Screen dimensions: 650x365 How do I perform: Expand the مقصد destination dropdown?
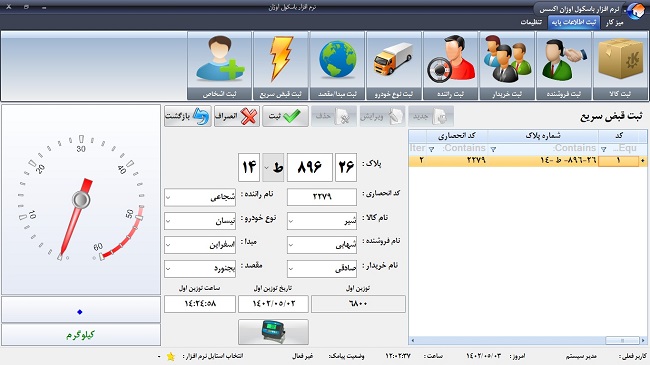pos(168,269)
